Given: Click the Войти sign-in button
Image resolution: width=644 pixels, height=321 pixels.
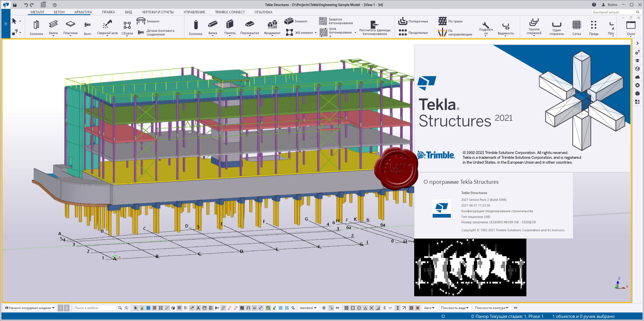Looking at the screenshot, I should coord(609,5).
